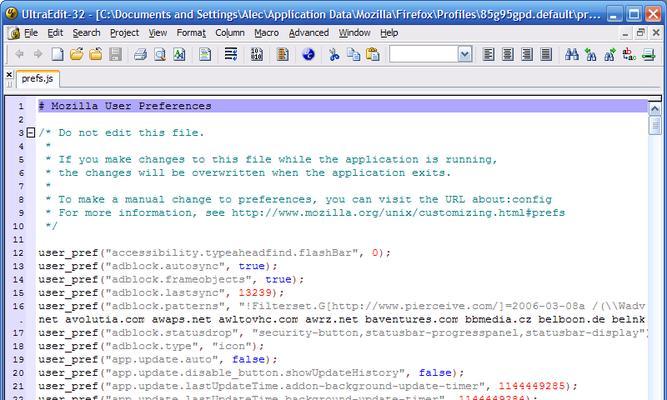Viewport: 667px width, 400px height.
Task: Click the spell check 'A' document icon
Action: click(179, 54)
